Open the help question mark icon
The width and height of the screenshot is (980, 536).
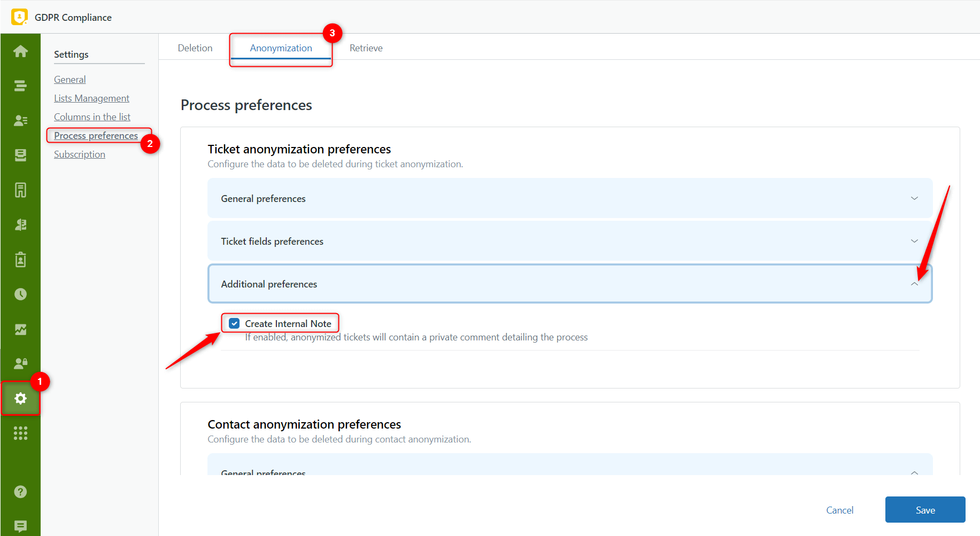point(20,492)
